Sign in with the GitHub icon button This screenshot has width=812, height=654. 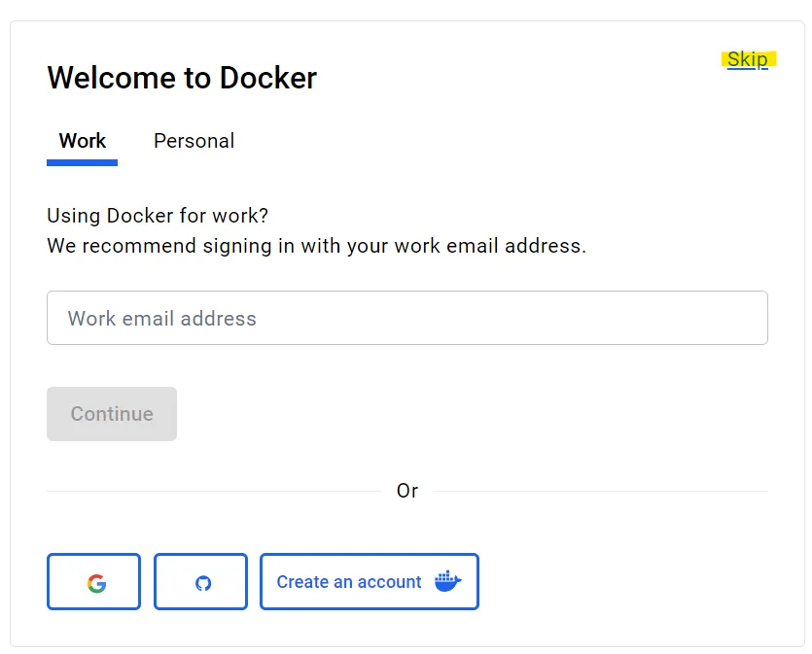(x=201, y=581)
